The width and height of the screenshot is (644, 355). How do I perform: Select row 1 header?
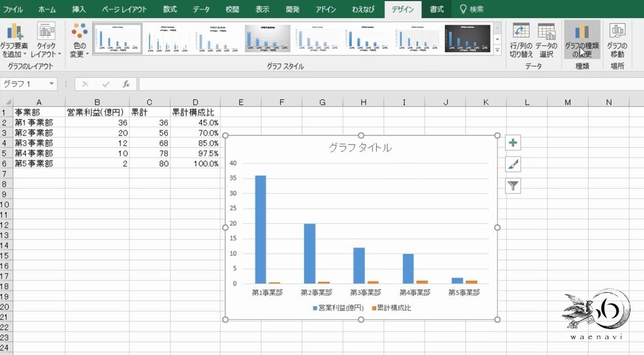tap(6, 112)
